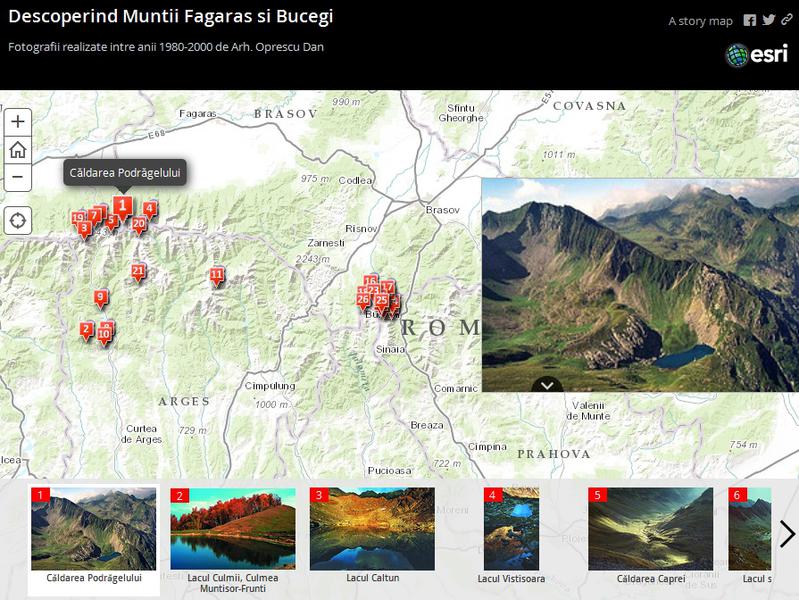Click the 'Fagaras' town label on map
799x600 pixels.
coord(198,114)
